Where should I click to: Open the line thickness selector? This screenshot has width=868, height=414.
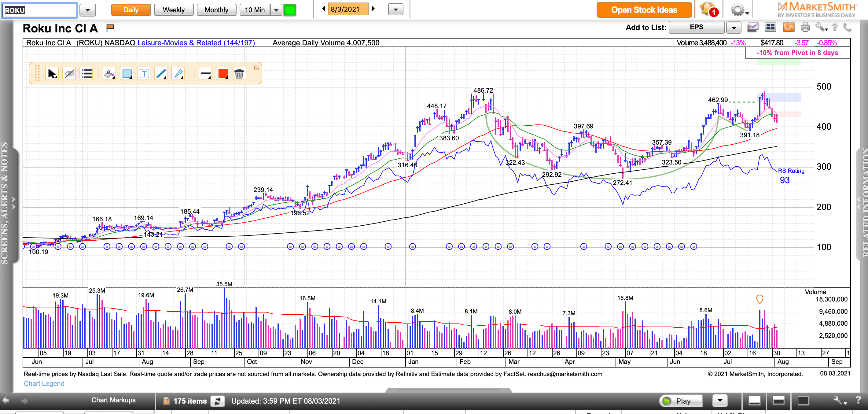pyautogui.click(x=205, y=73)
